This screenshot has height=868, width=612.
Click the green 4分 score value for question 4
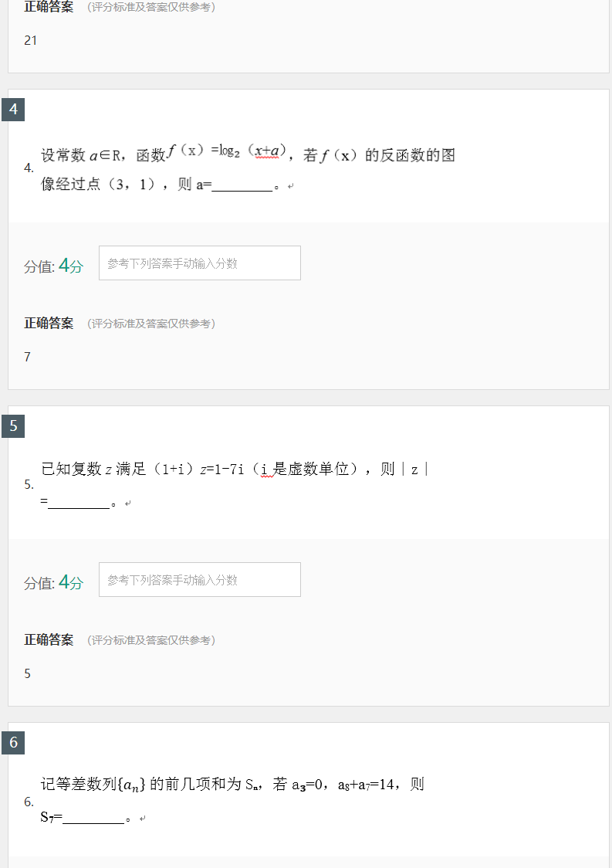tap(68, 263)
